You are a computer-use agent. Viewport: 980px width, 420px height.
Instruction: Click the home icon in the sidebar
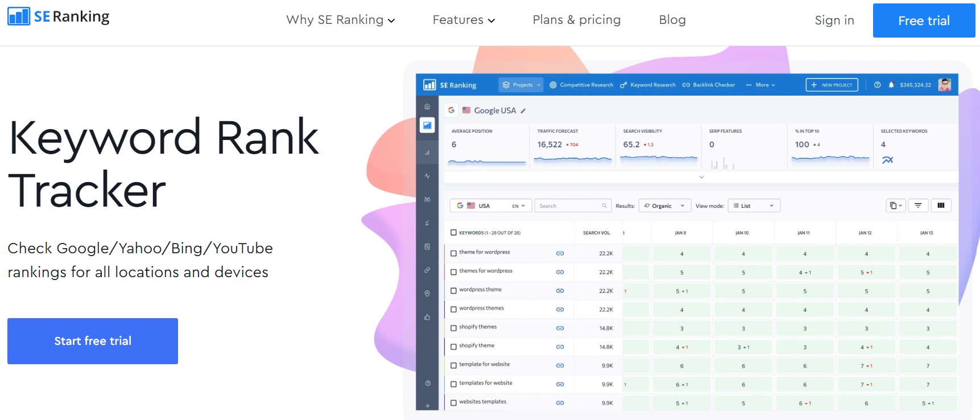pos(427,106)
